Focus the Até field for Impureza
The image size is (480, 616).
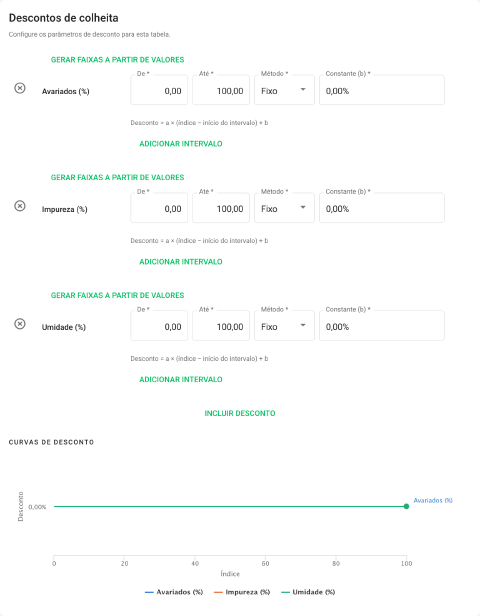221,208
